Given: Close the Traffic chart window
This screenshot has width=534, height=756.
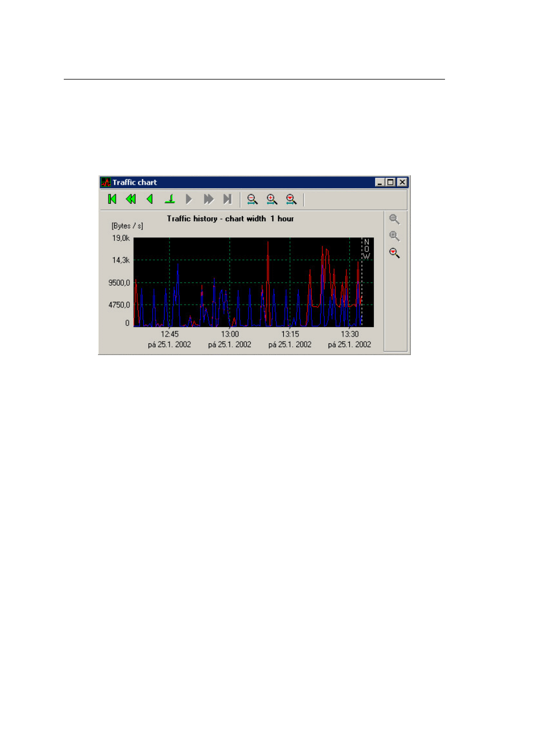Looking at the screenshot, I should coord(402,183).
